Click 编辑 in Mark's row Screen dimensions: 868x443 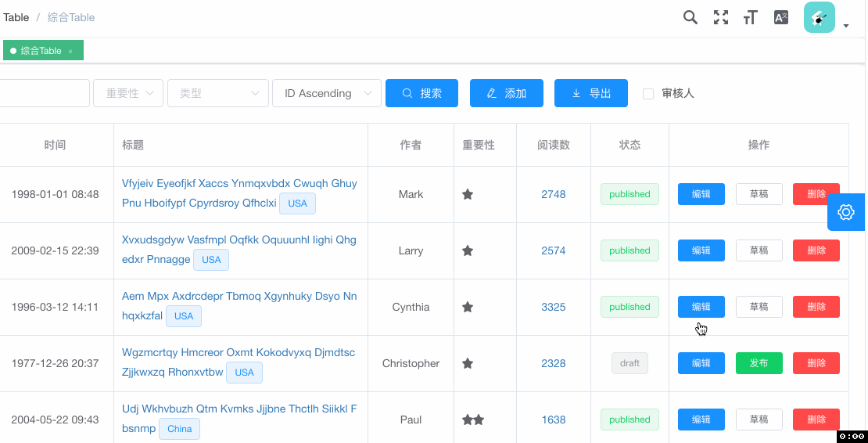coord(701,194)
